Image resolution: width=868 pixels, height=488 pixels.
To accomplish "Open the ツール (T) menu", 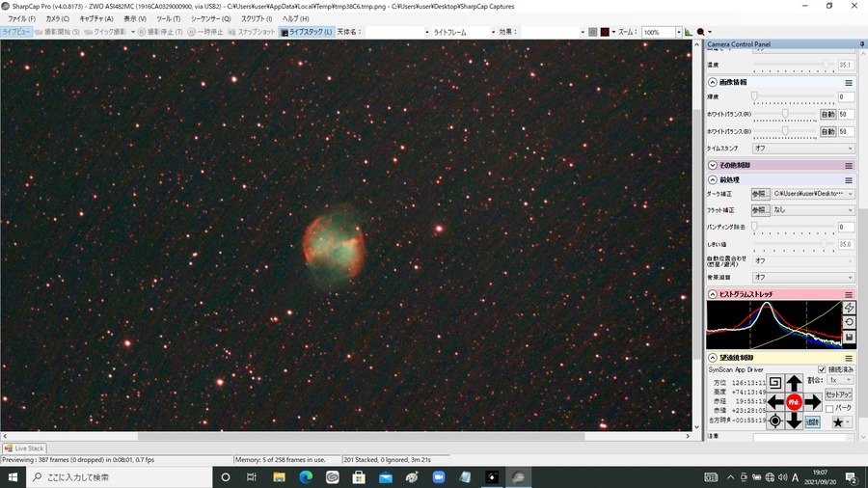I will pos(168,18).
